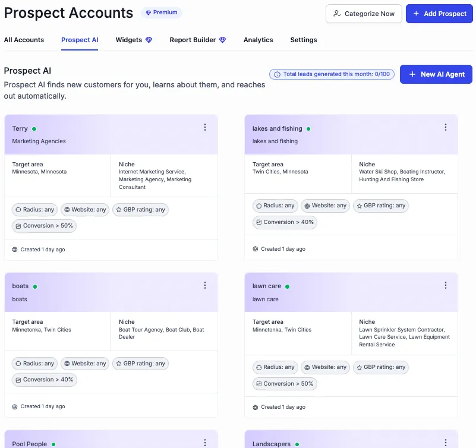The width and height of the screenshot is (476, 448).
Task: Click the GBP rating chip on lawn care
Action: [x=381, y=367]
